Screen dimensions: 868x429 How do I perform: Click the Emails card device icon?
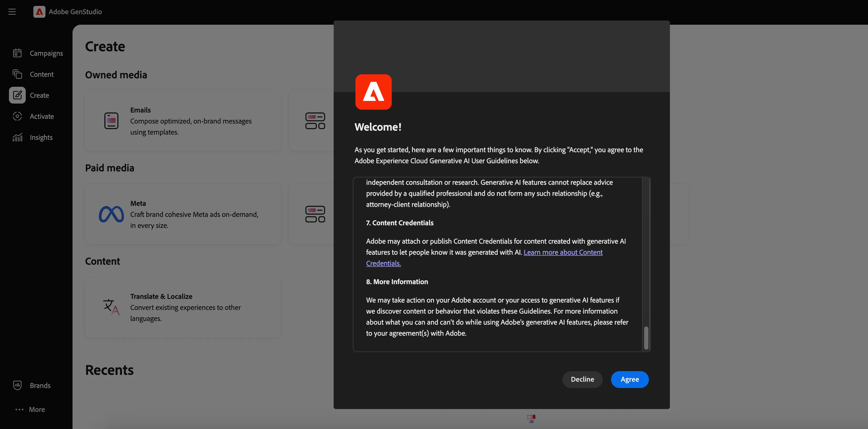[x=111, y=121]
